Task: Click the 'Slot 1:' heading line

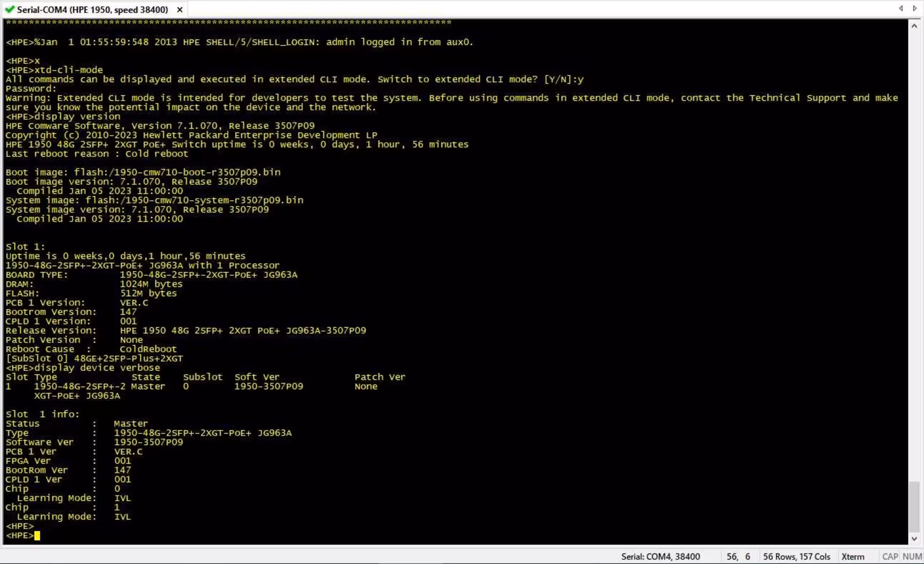Action: [x=25, y=247]
